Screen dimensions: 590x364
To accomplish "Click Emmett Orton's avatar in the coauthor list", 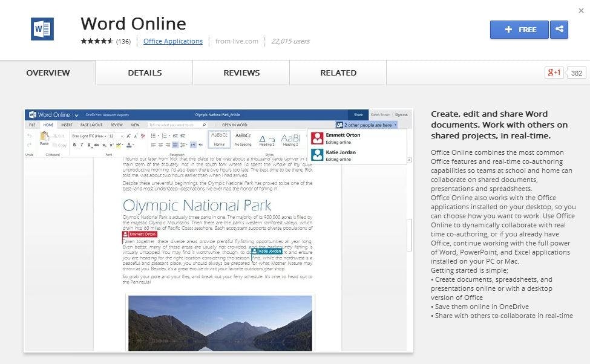I will (317, 138).
